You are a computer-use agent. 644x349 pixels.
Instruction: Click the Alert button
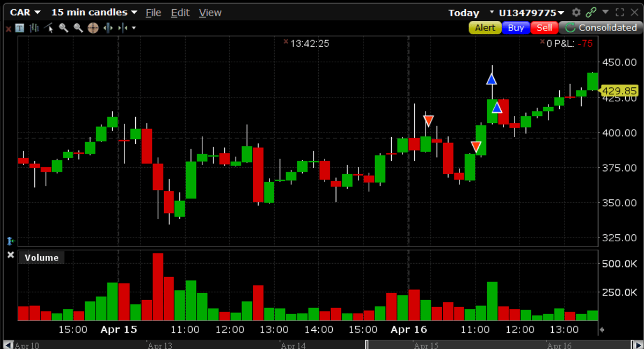(x=485, y=27)
